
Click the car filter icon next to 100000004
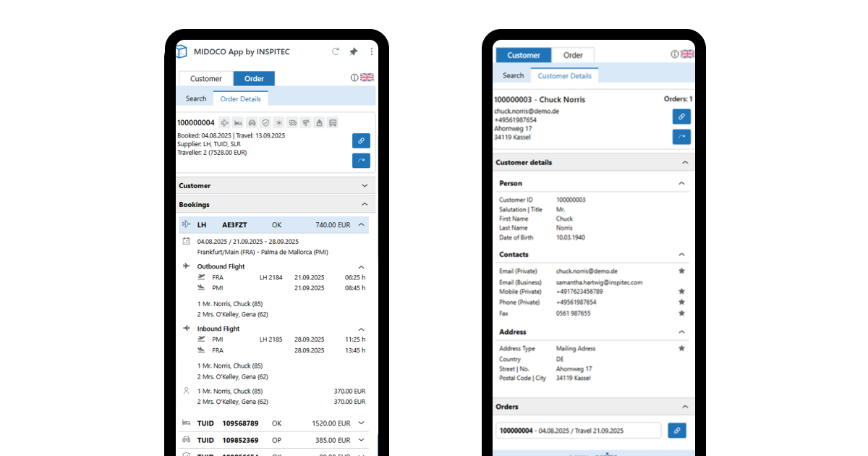(252, 122)
